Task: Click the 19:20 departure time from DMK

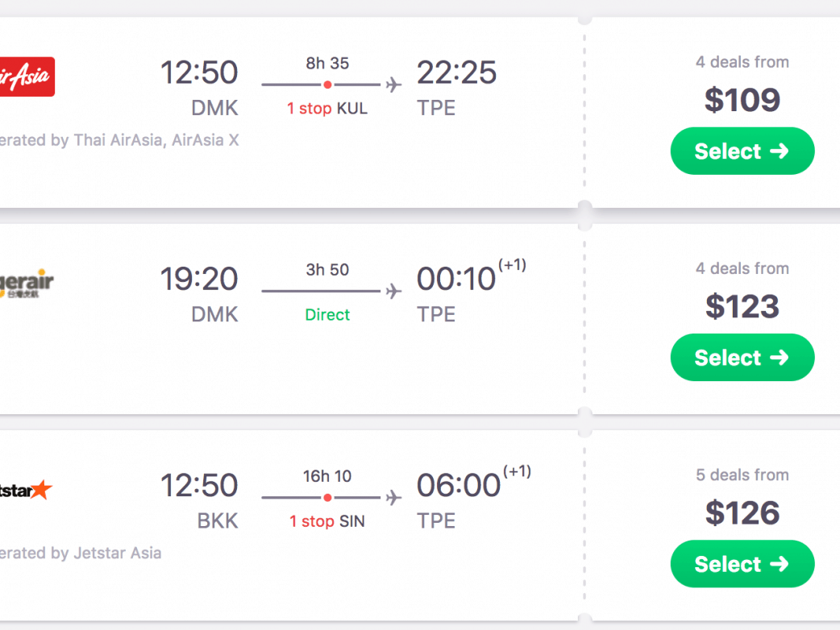Action: [199, 280]
